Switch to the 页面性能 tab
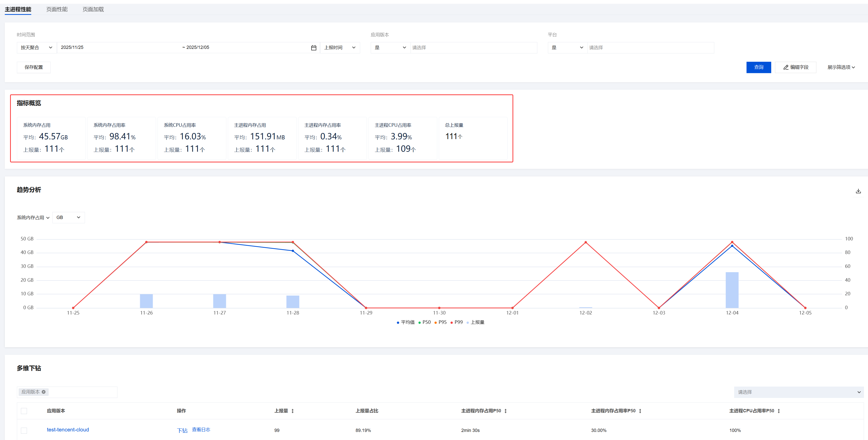Screen dimensions: 868x440 point(57,9)
